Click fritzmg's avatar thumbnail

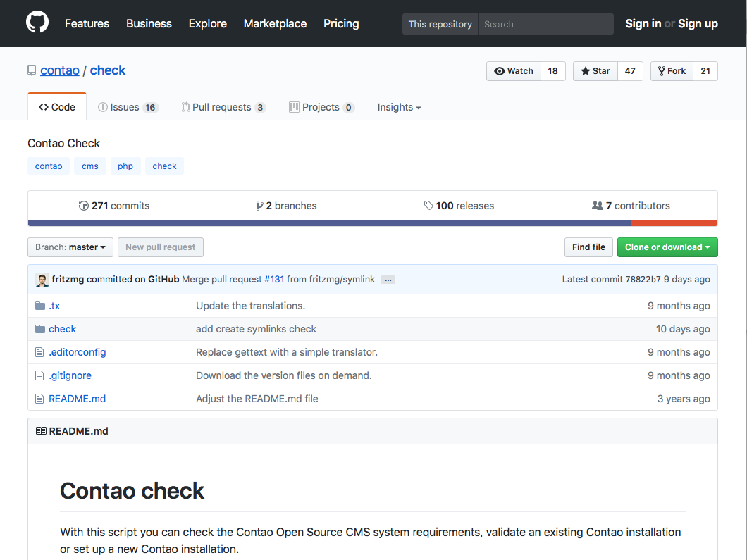pyautogui.click(x=42, y=280)
